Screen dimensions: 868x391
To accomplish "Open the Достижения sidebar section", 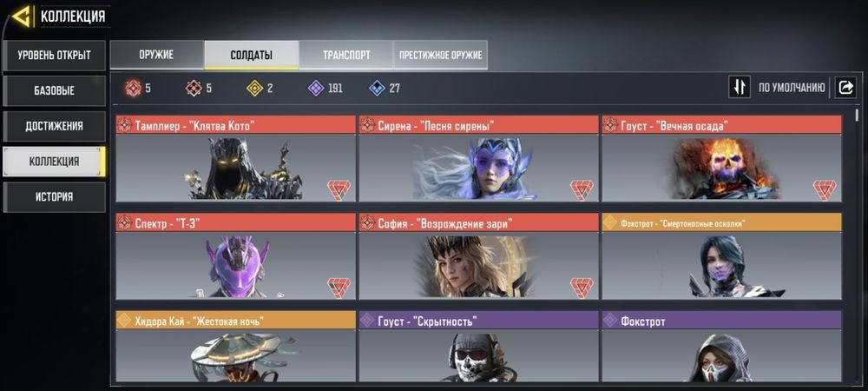I will pos(54,126).
